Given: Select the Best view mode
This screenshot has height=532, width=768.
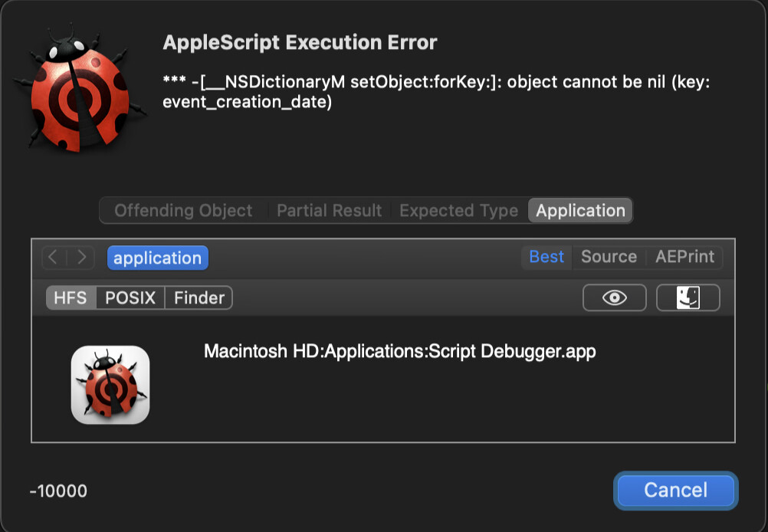Looking at the screenshot, I should [546, 257].
